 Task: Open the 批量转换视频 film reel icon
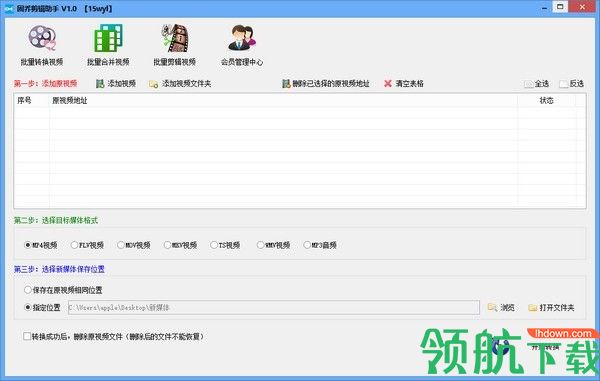coord(42,38)
